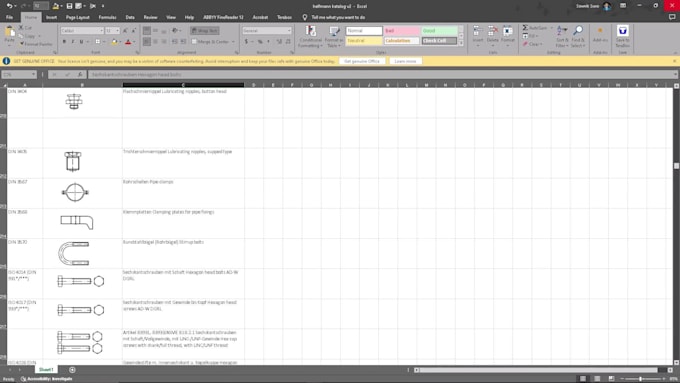Expand Merge & Center dropdown arrow
Image resolution: width=680 pixels, height=383 pixels.
[233, 42]
